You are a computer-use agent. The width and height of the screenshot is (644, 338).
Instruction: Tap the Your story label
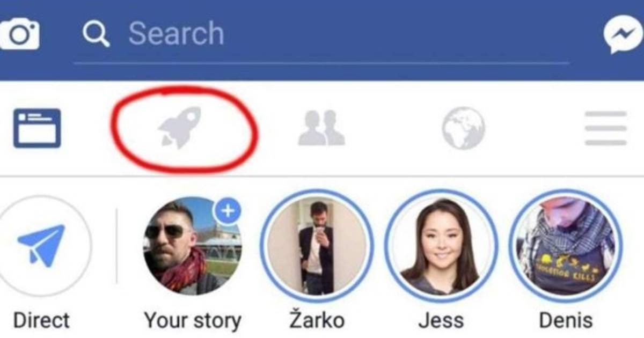pos(193,321)
